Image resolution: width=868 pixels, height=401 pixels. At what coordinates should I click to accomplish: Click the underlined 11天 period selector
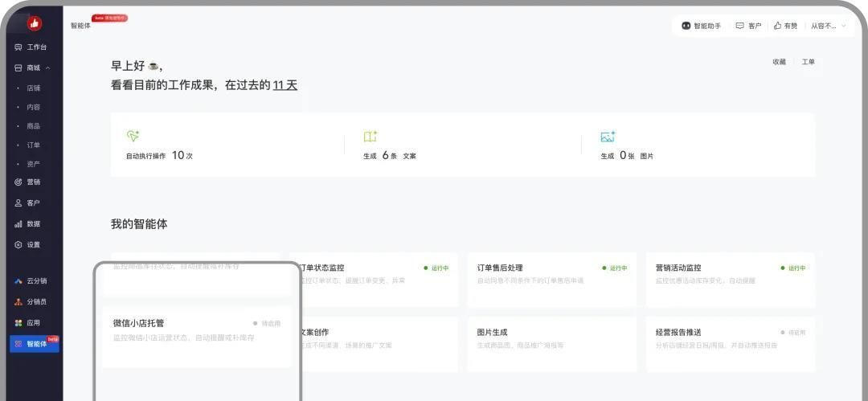(x=285, y=85)
